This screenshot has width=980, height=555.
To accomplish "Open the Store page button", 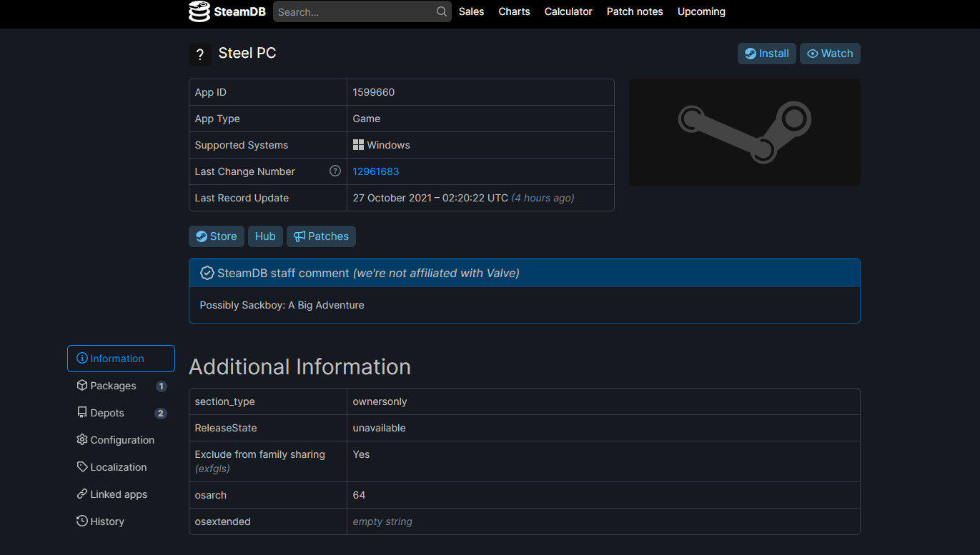I will click(x=217, y=236).
